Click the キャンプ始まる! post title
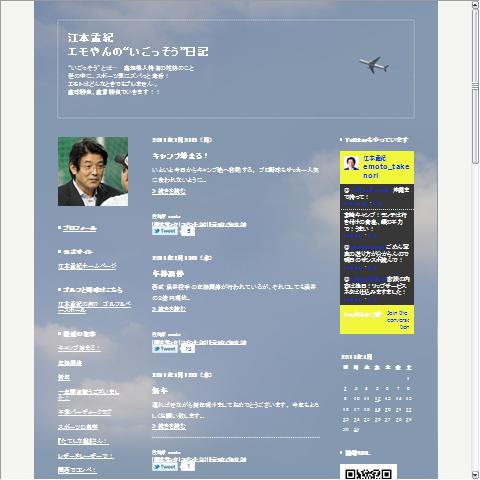Image resolution: width=480 pixels, height=480 pixels. 180,156
